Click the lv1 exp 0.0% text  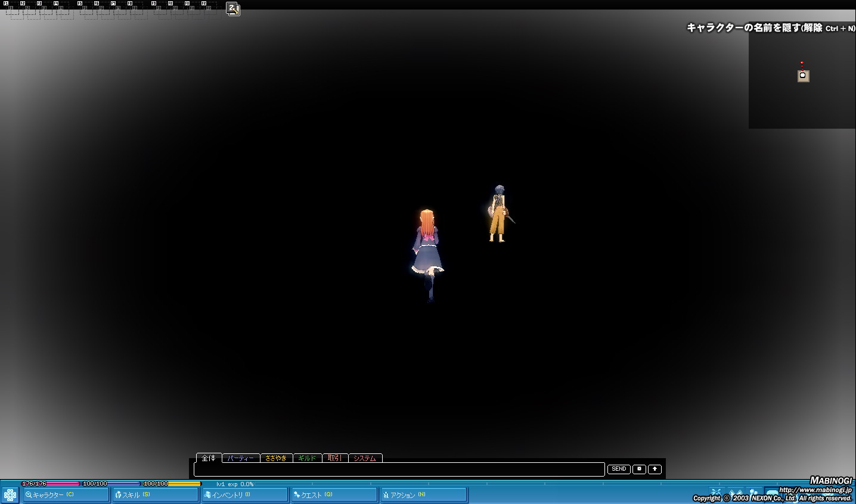coord(235,484)
